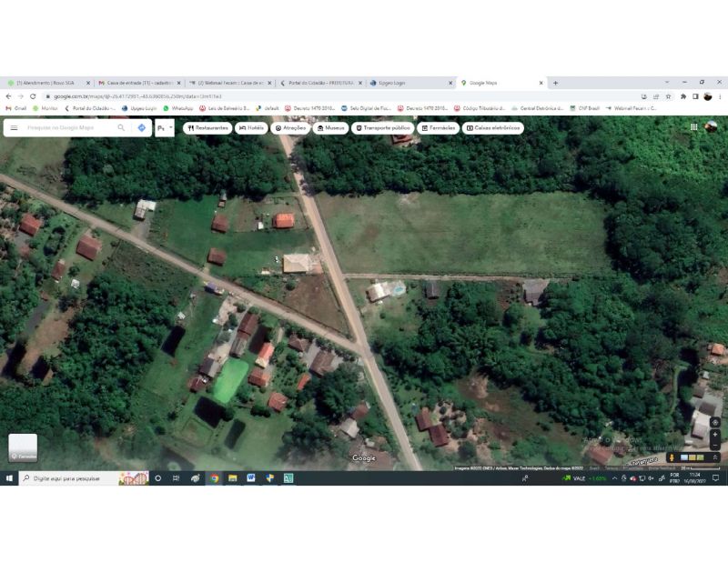Go back to the previous page
The width and height of the screenshot is (728, 562).
pos(8,96)
